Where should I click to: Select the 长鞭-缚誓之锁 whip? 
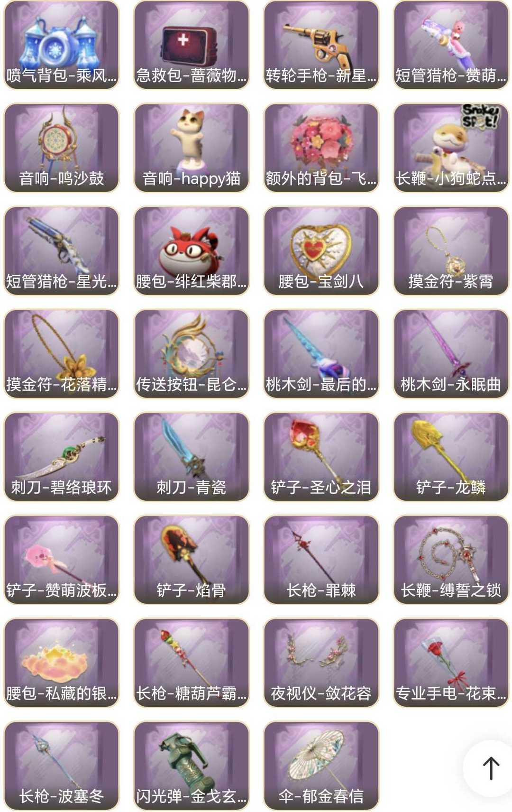click(x=451, y=560)
